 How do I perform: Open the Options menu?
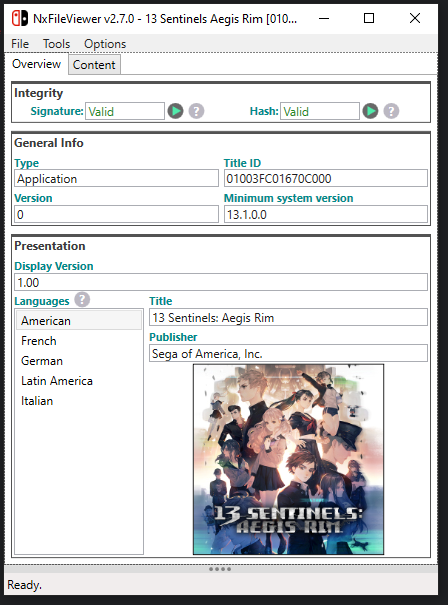(x=105, y=44)
